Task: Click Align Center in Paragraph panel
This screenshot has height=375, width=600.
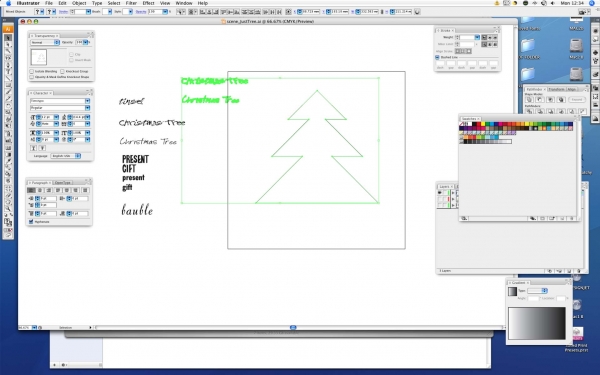Action: 40,190
